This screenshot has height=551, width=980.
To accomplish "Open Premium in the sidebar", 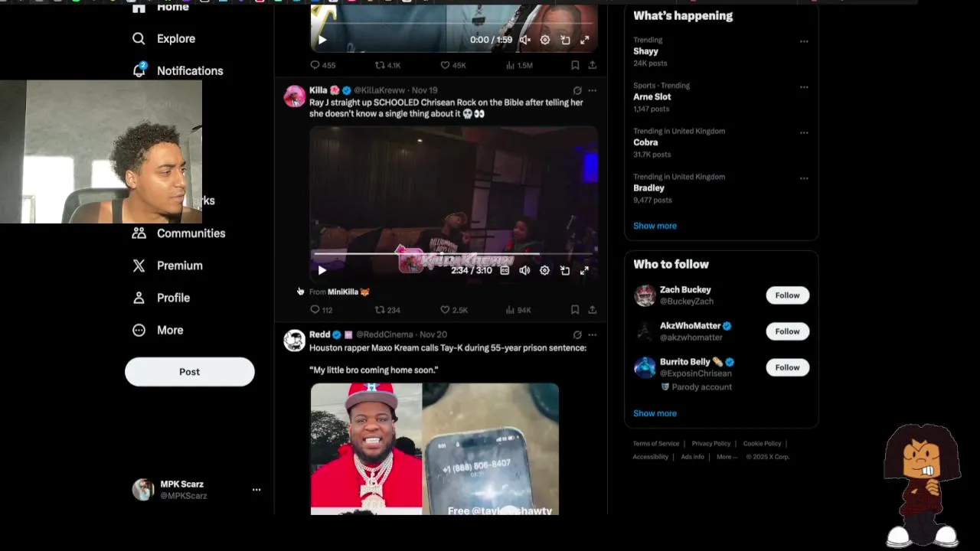I will pos(167,266).
